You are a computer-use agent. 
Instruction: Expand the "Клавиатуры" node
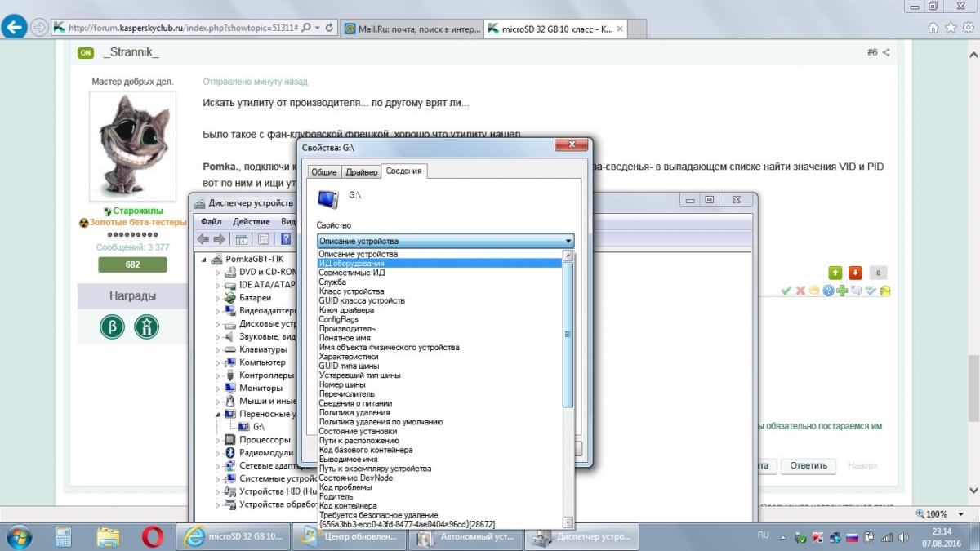click(x=218, y=349)
